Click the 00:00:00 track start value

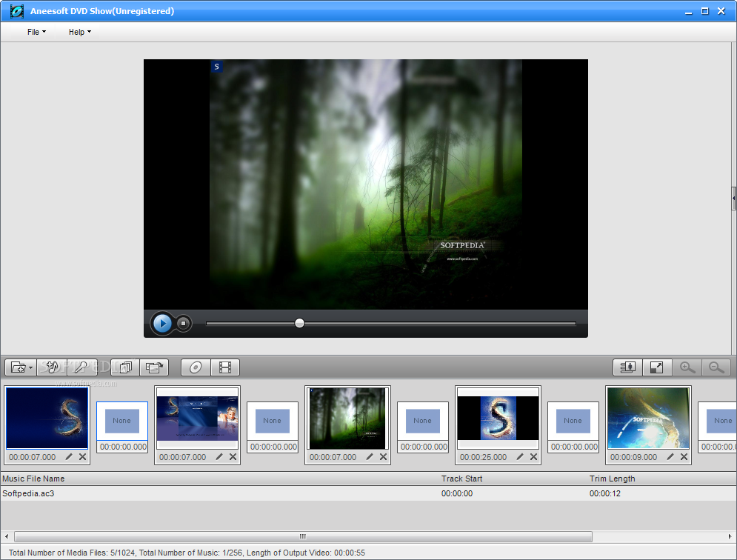click(x=457, y=493)
